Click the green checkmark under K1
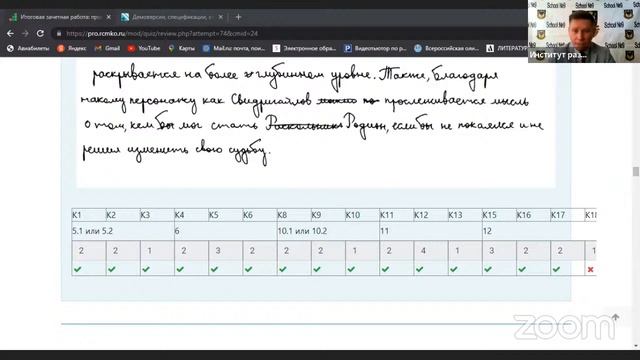 point(78,269)
